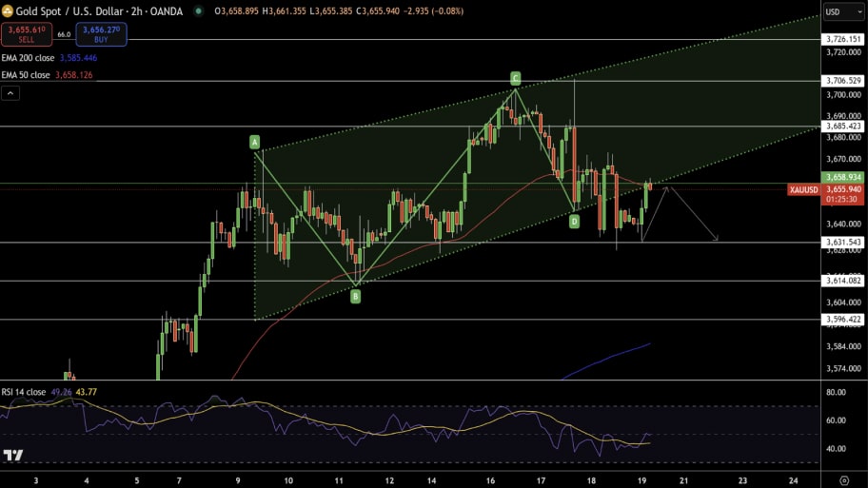This screenshot has width=868, height=488.
Task: Click the low price L3,655.385 value
Action: pos(331,11)
